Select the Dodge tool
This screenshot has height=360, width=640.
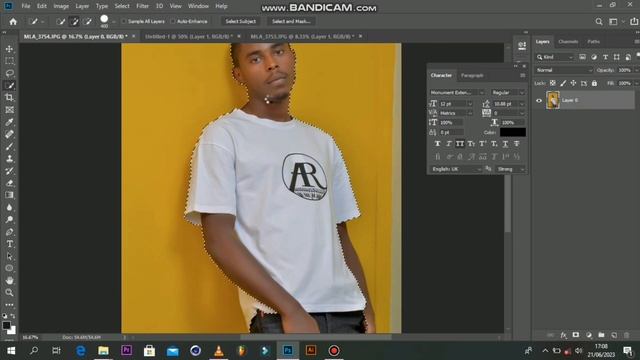click(9, 220)
